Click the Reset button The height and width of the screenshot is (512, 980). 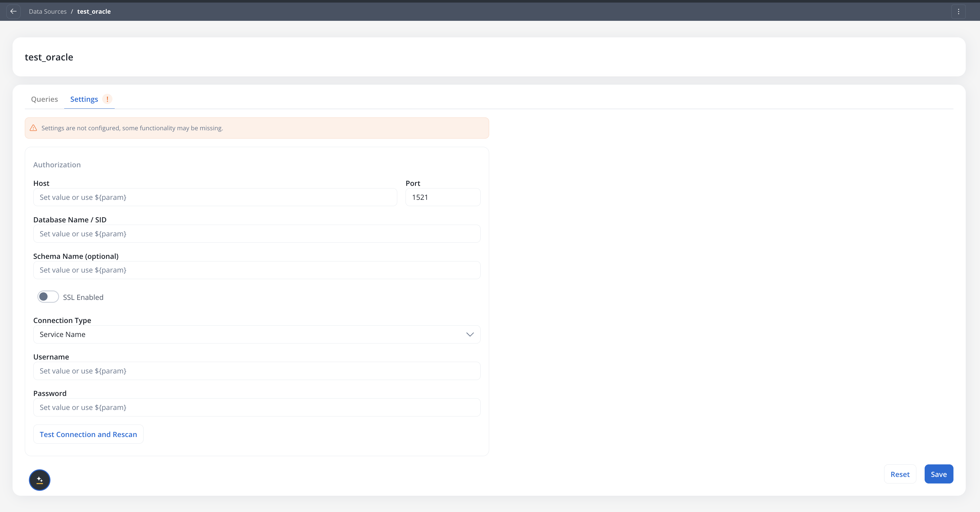click(900, 474)
